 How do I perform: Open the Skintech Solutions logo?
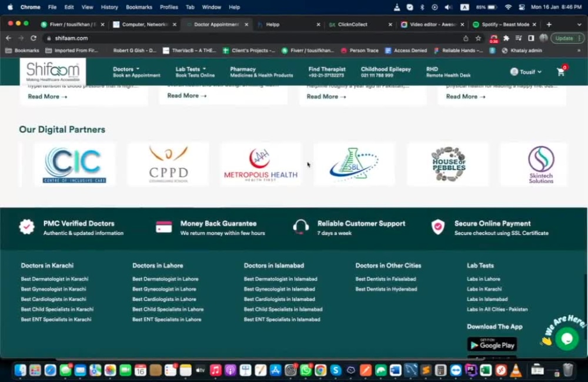click(x=541, y=165)
